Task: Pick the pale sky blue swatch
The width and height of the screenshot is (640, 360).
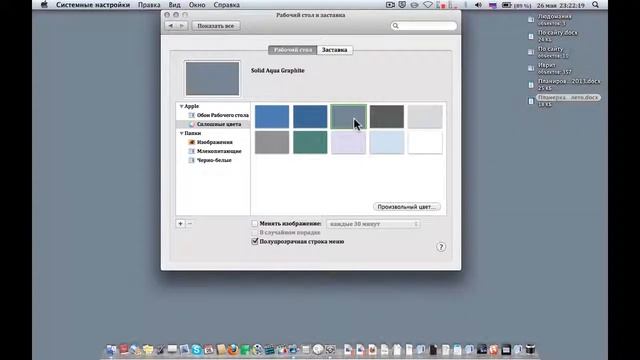Action: (x=387, y=142)
